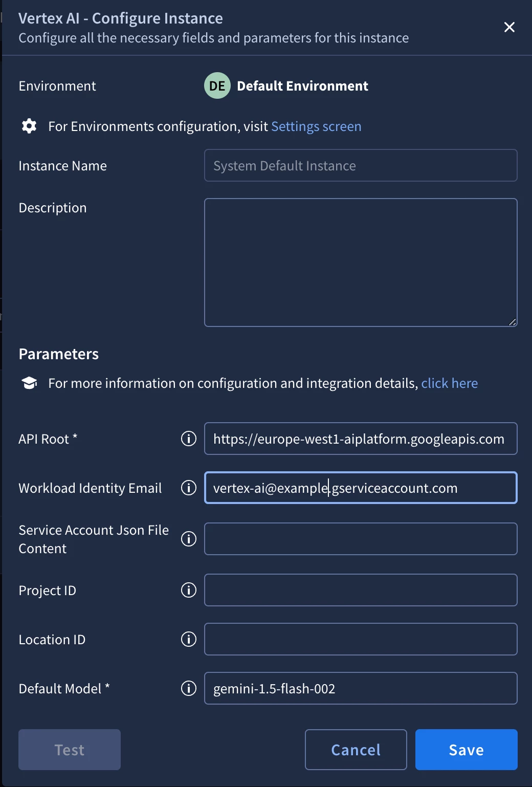
Task: Click the Instance Name field
Action: click(361, 165)
